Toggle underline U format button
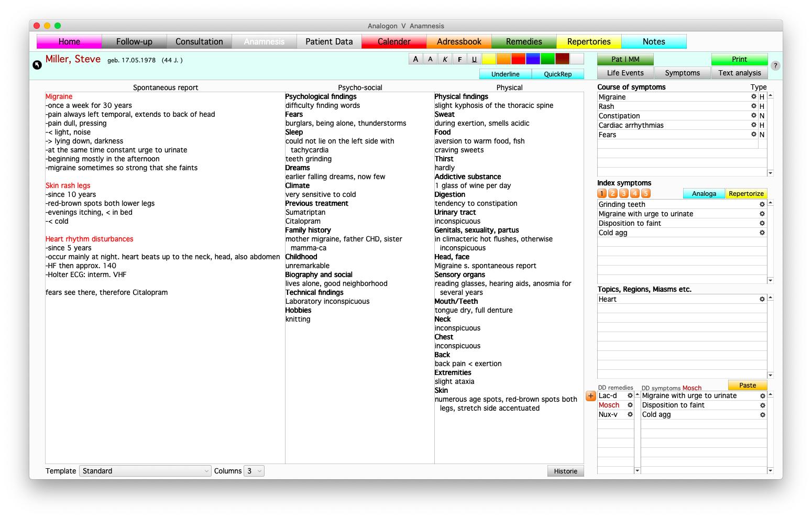Viewport: 812px width, 518px height. point(474,59)
